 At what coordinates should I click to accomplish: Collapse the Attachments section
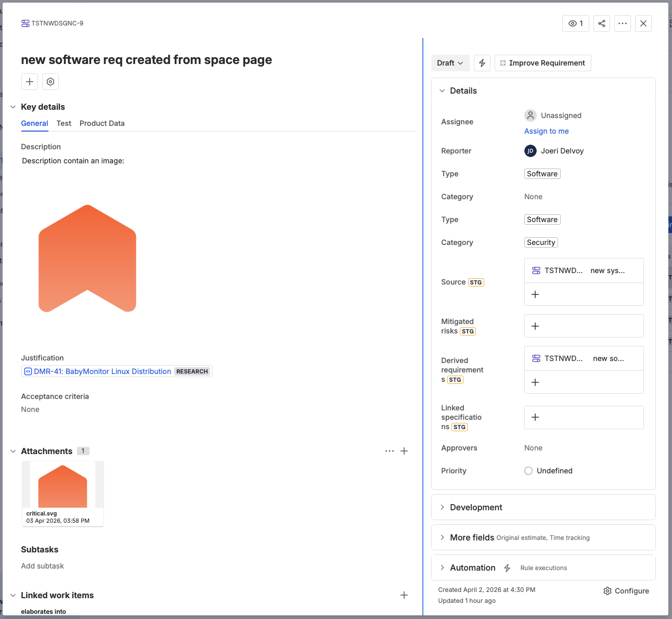[x=13, y=451]
